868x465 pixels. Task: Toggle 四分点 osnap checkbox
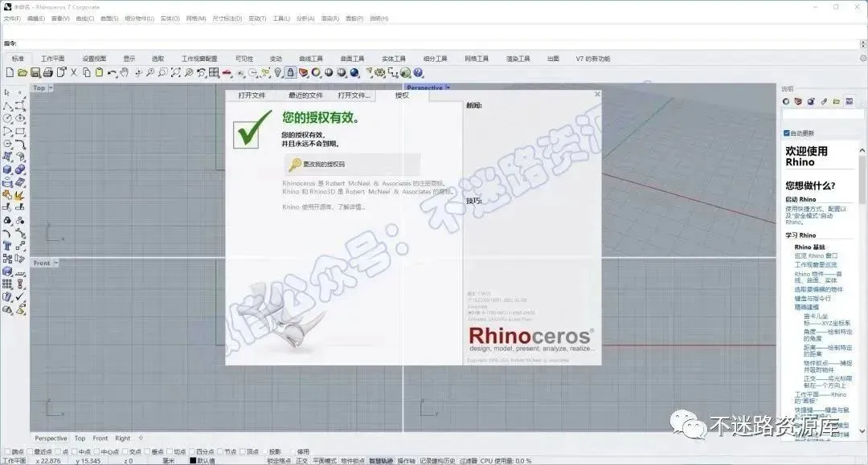192,451
